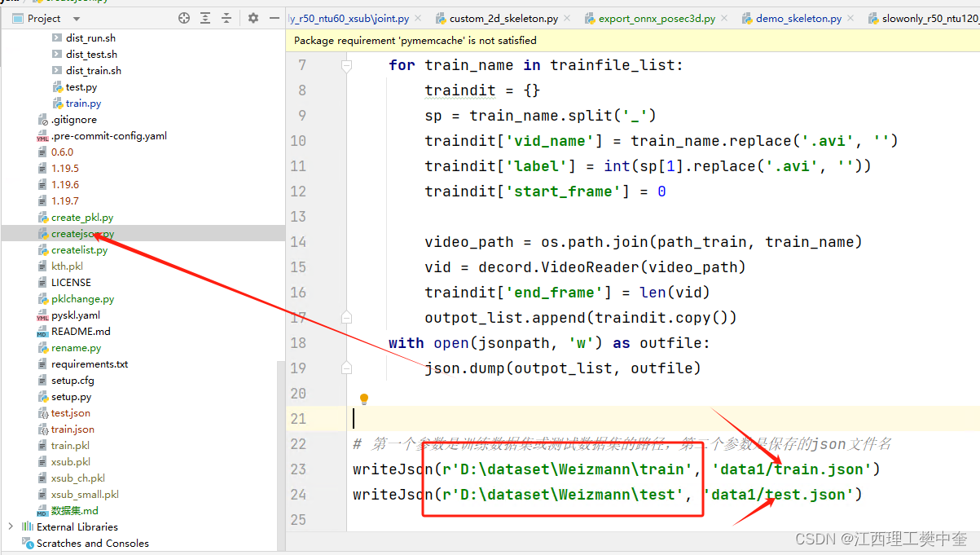This screenshot has width=980, height=555.
Task: Click the fold end marker at line 19
Action: pos(346,368)
